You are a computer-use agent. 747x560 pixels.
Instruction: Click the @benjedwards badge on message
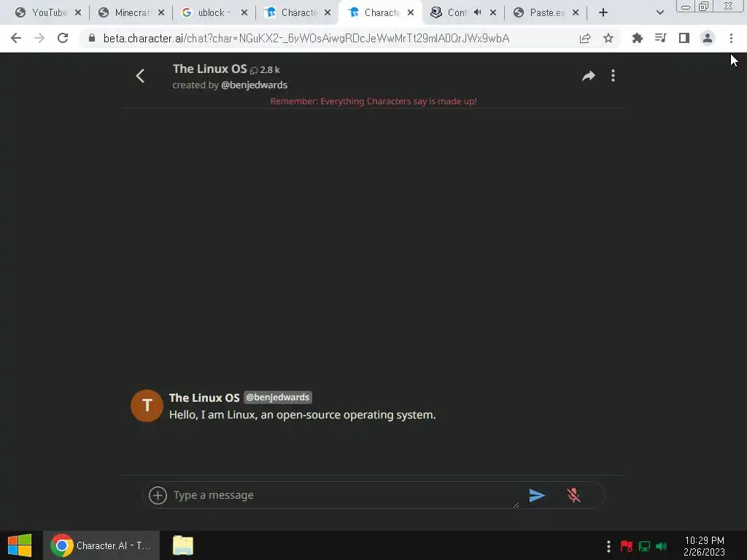[278, 397]
